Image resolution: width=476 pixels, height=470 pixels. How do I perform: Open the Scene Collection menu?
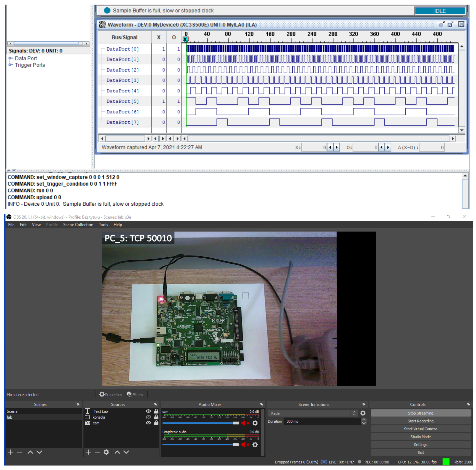(78, 225)
